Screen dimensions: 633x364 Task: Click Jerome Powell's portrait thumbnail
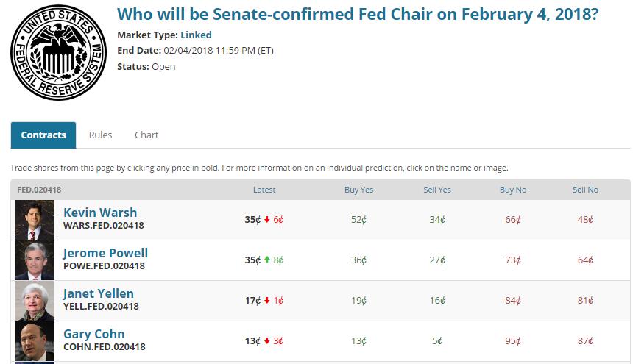(35, 260)
